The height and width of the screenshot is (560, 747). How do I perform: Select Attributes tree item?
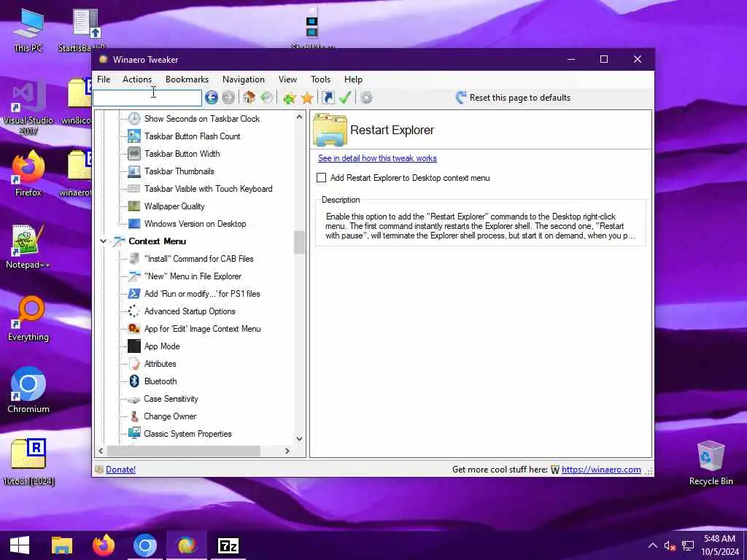(160, 364)
